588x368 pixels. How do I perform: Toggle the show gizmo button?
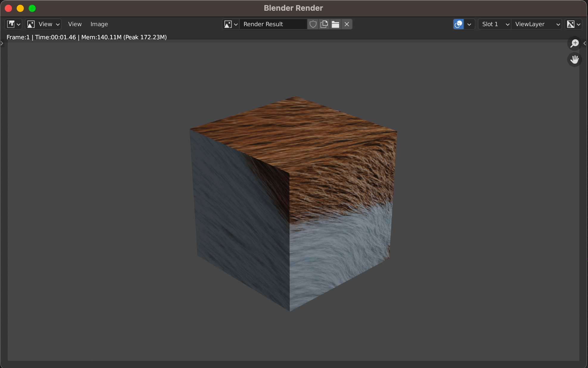458,24
